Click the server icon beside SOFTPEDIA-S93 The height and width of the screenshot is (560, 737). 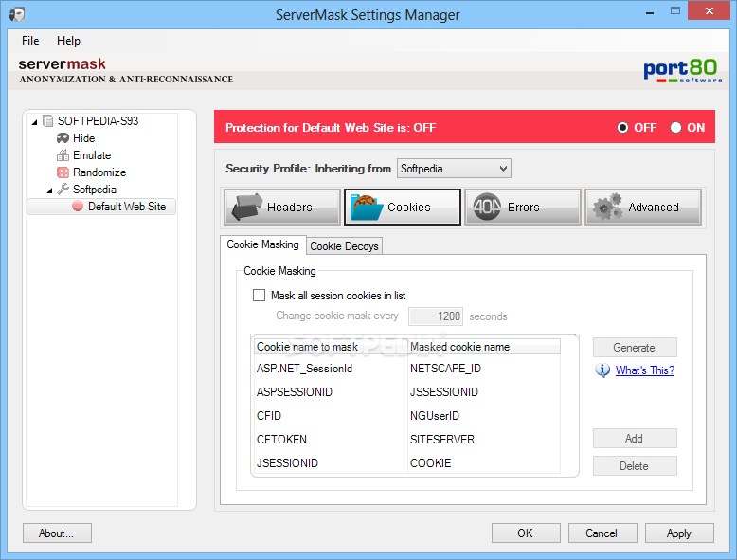pyautogui.click(x=47, y=121)
